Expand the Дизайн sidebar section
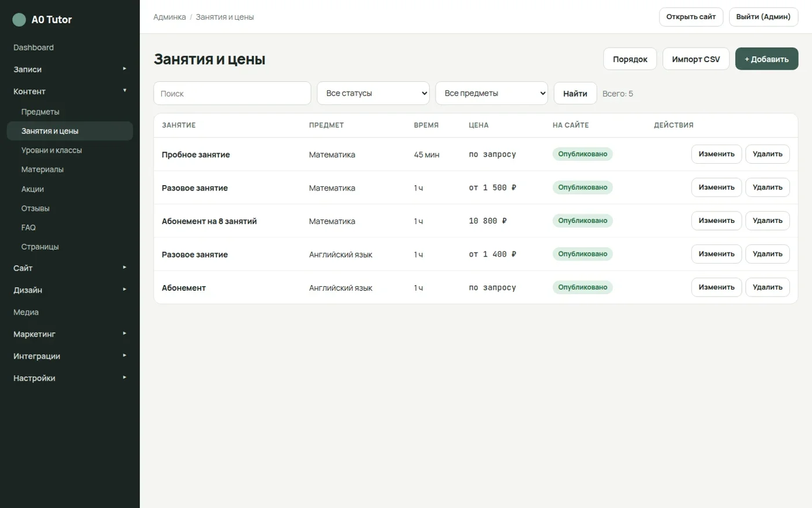Screen dimensions: 812x508 [x=70, y=290]
